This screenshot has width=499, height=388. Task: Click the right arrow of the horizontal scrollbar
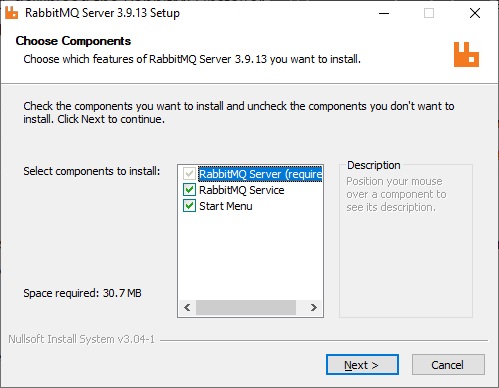point(313,307)
